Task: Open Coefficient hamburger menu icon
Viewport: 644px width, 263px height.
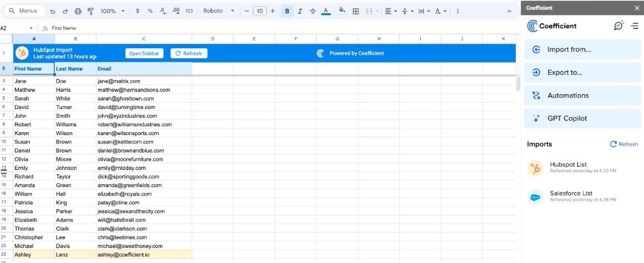Action: 635,26
